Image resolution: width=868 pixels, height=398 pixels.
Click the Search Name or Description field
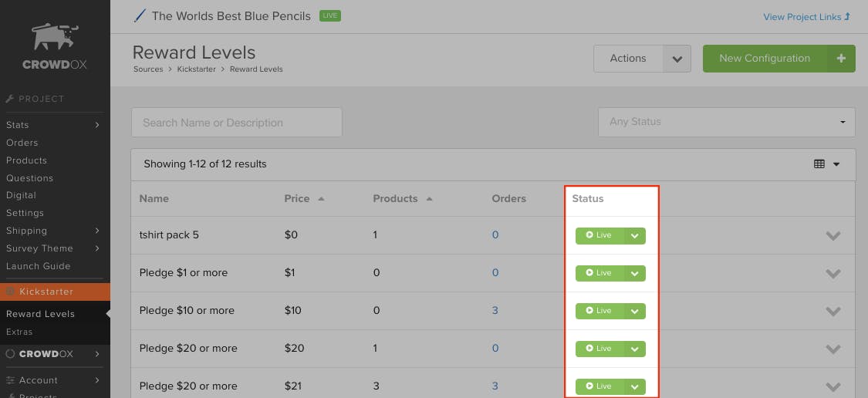coord(236,123)
